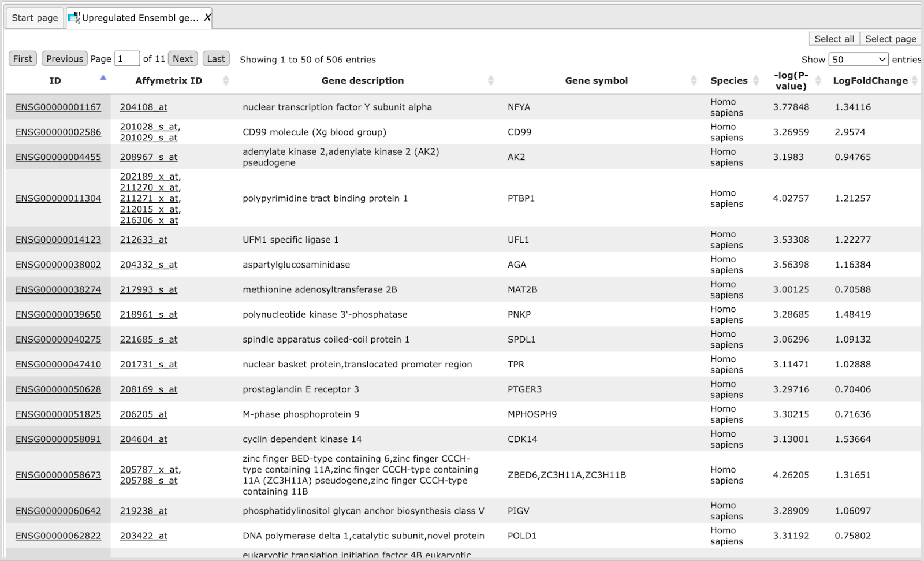The image size is (924, 561).
Task: Click the CDK14 gene symbol cell
Action: pyautogui.click(x=522, y=439)
